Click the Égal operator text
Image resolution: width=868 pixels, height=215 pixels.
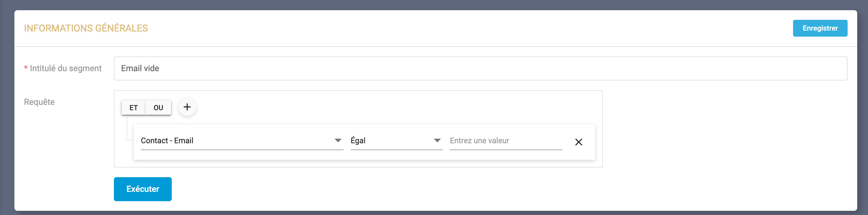(358, 141)
